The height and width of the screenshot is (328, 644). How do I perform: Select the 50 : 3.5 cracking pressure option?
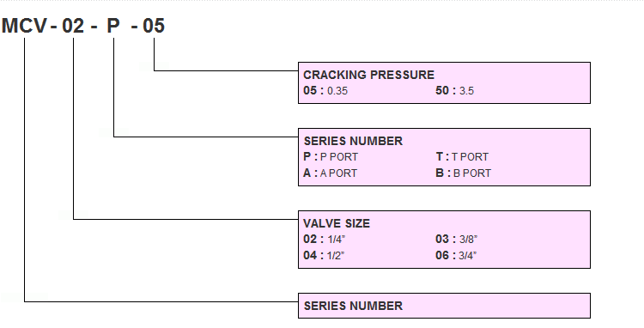(454, 91)
